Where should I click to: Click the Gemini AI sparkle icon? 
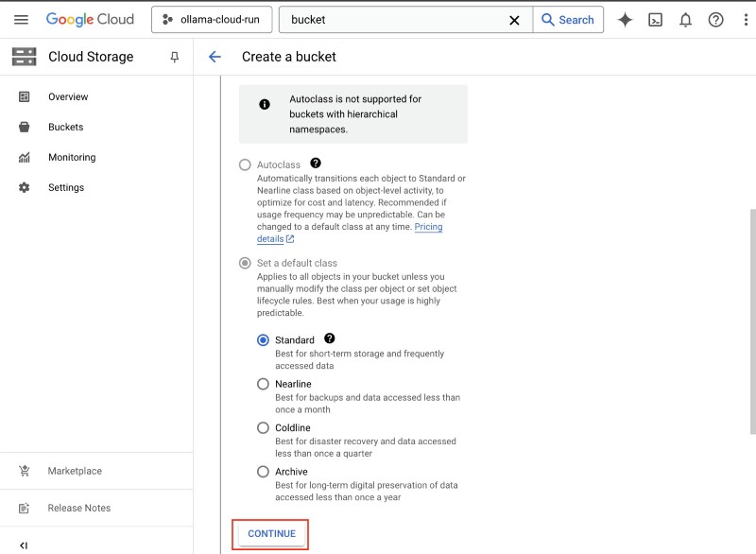(625, 20)
